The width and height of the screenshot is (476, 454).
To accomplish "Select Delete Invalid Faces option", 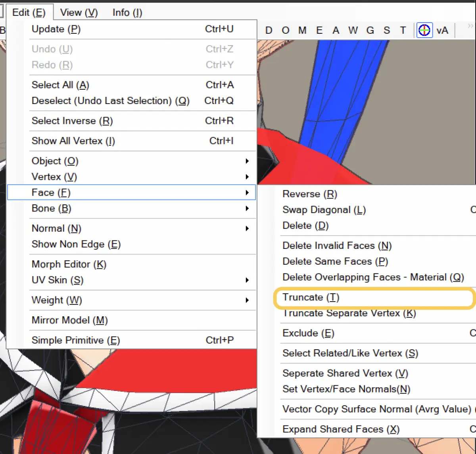I will coord(337,246).
